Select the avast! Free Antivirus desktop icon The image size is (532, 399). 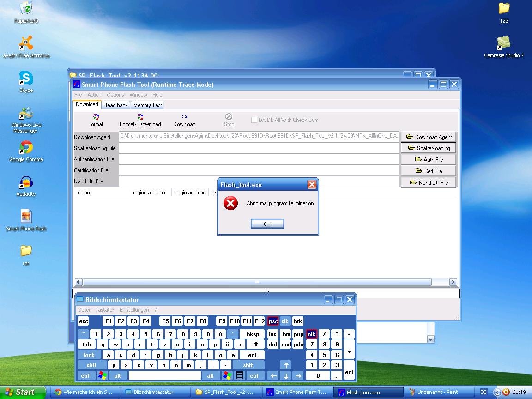tap(26, 47)
